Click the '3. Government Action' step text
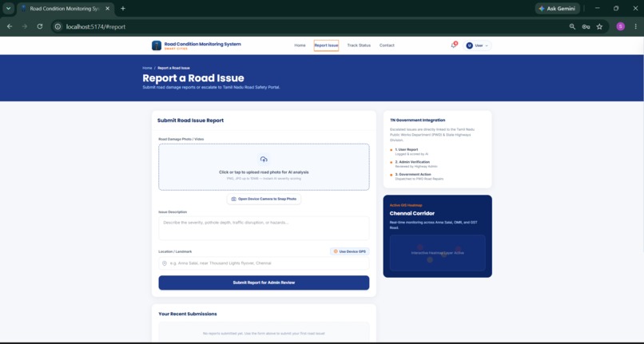This screenshot has width=644, height=344. [x=413, y=175]
